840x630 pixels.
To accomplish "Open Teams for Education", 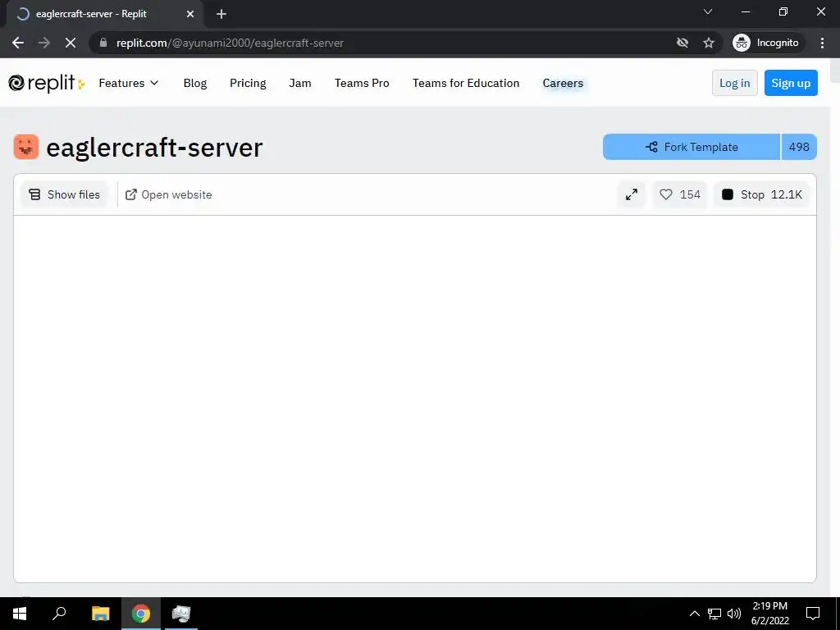I will (466, 83).
